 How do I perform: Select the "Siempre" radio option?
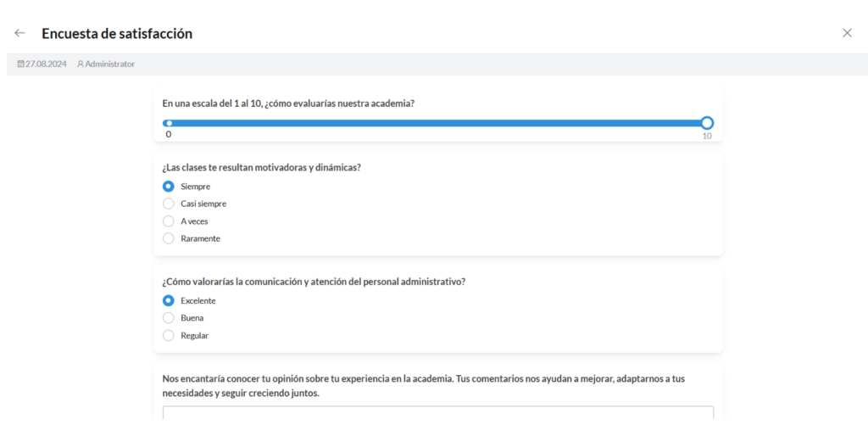pyautogui.click(x=169, y=186)
